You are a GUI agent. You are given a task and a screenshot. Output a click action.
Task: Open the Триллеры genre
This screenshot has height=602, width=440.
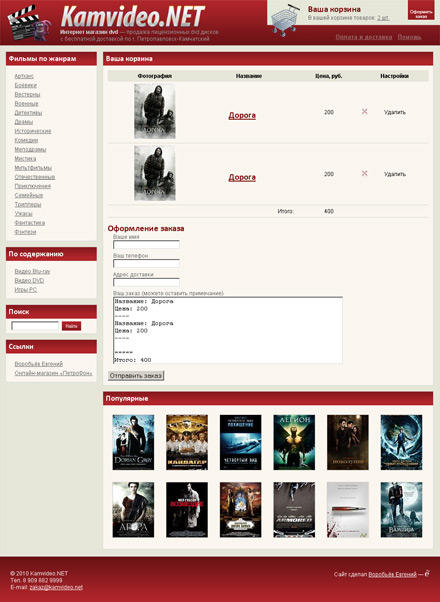point(28,204)
